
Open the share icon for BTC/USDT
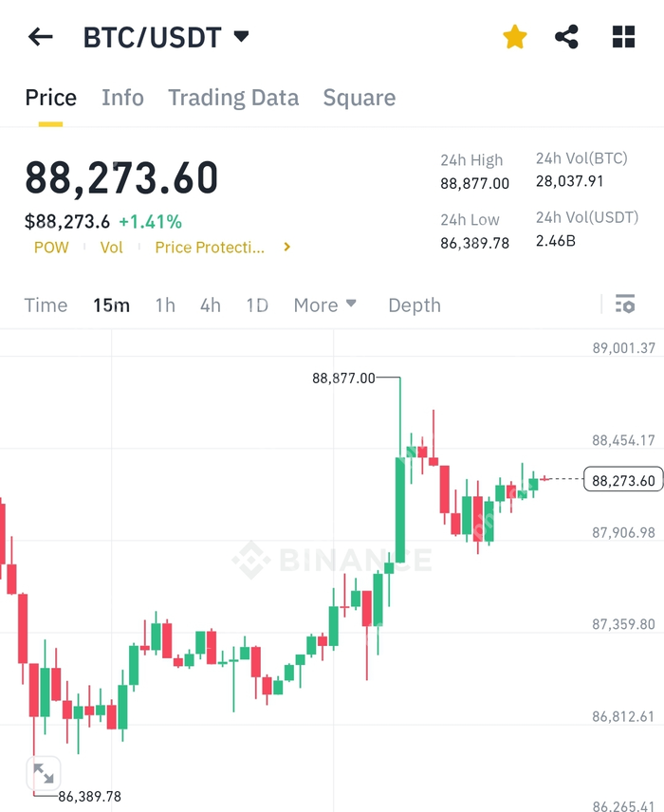click(566, 36)
